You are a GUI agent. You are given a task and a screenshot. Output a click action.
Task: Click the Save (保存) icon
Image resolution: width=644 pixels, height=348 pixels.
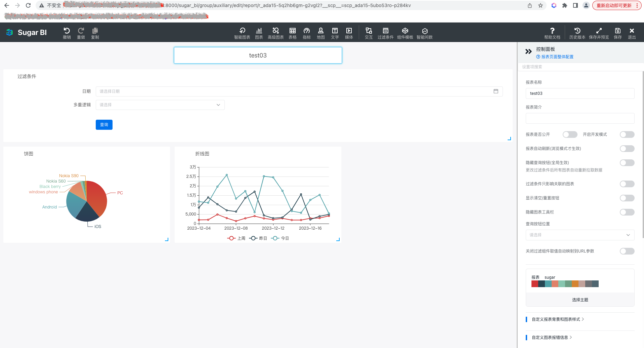point(618,33)
